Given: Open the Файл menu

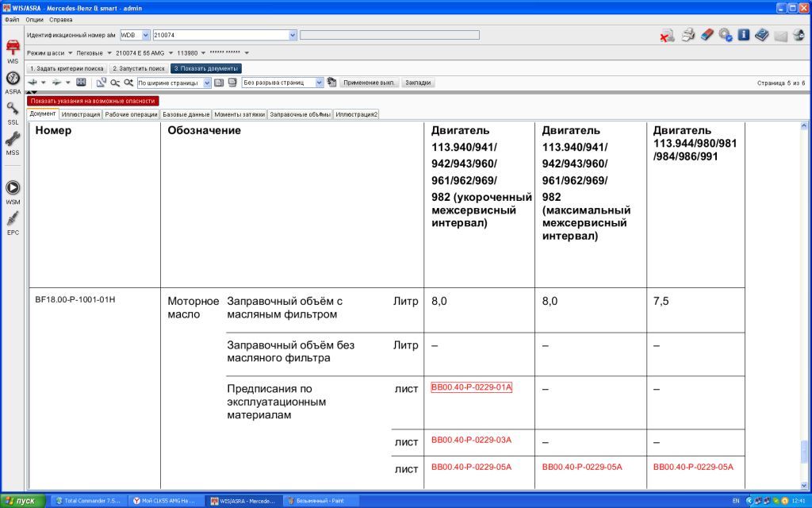Looking at the screenshot, I should (12, 20).
